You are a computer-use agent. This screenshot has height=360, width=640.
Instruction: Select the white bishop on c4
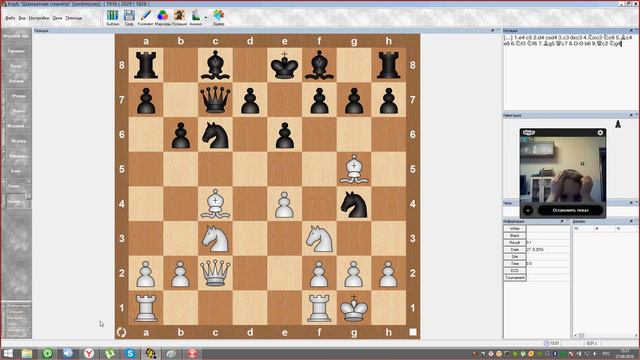point(215,204)
